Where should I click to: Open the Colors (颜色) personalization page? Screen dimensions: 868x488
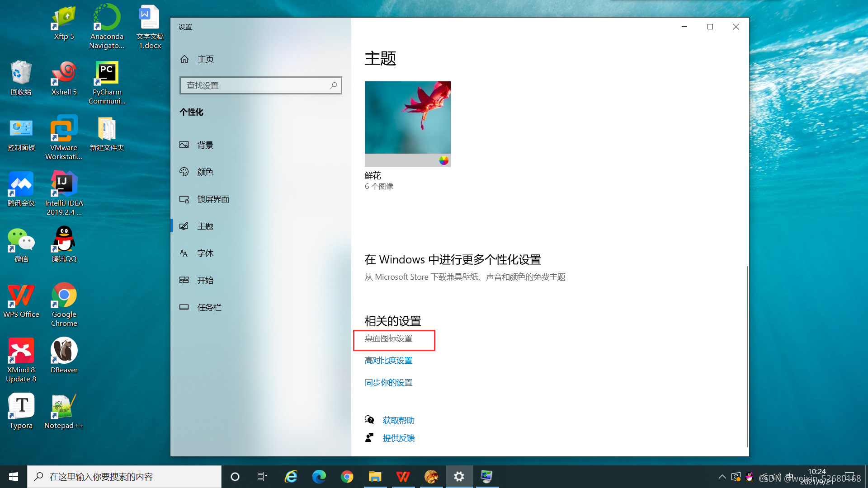click(x=205, y=172)
